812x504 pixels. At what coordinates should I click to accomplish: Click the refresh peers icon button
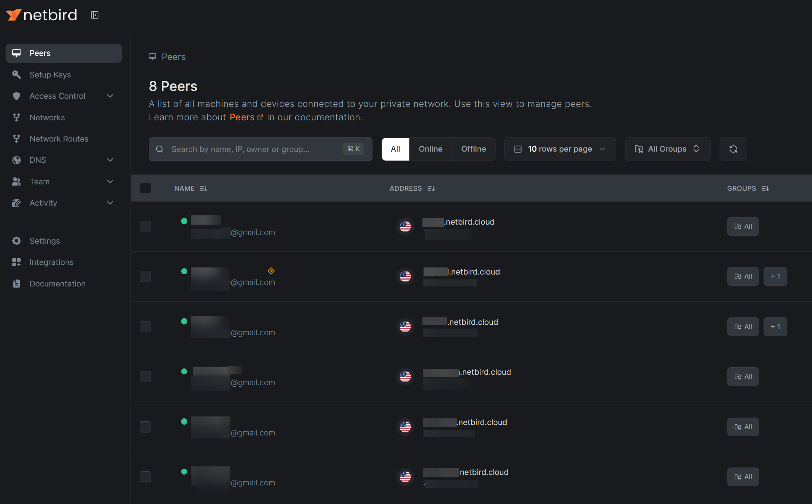point(733,149)
